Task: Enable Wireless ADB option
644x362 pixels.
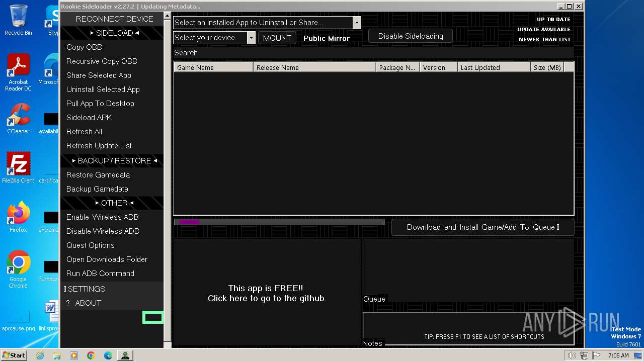Action: tap(112, 217)
